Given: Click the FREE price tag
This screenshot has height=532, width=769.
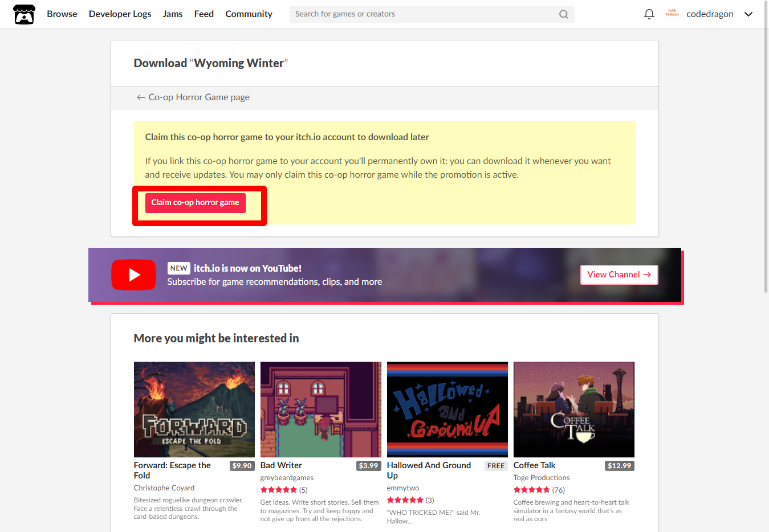Looking at the screenshot, I should click(496, 466).
